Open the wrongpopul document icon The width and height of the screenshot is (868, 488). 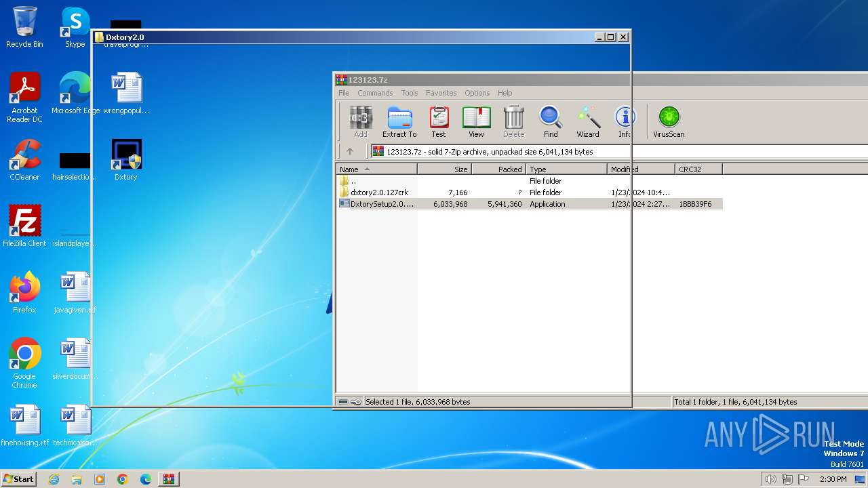coord(126,94)
